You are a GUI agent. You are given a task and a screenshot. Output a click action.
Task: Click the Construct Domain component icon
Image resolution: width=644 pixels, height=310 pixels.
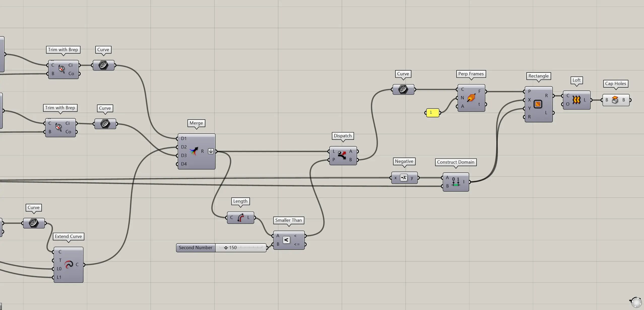(x=456, y=182)
